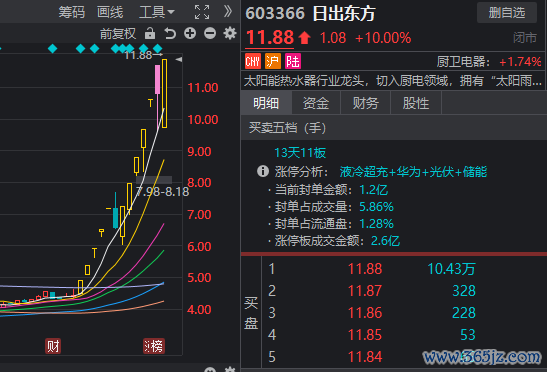547x372 pixels.
Task: Click the 财 marker on chart
Action: tap(53, 346)
